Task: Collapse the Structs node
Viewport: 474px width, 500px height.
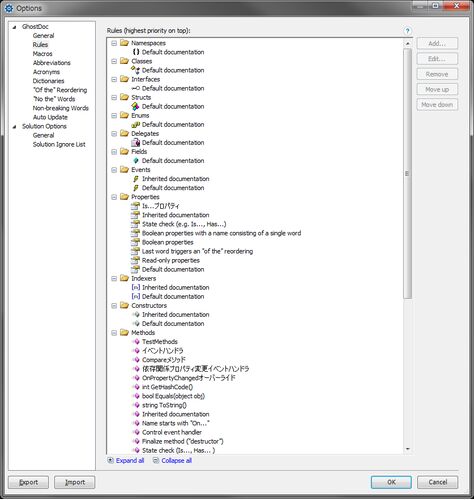Action: pos(114,97)
